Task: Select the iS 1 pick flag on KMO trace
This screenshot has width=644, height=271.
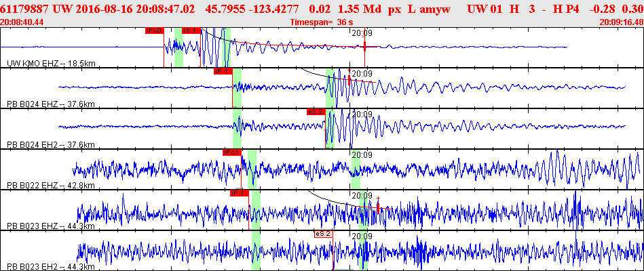Action: click(191, 30)
